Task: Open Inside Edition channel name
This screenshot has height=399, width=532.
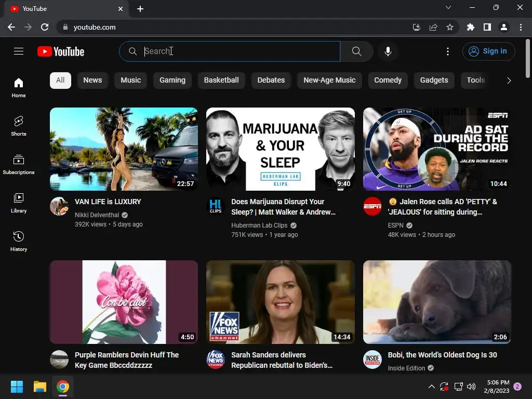Action: click(x=406, y=368)
